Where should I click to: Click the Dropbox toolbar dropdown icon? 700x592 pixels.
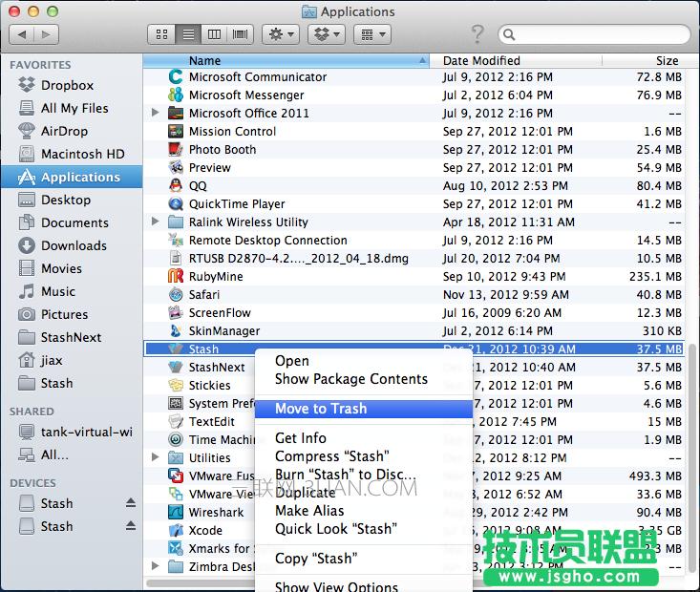click(x=328, y=34)
